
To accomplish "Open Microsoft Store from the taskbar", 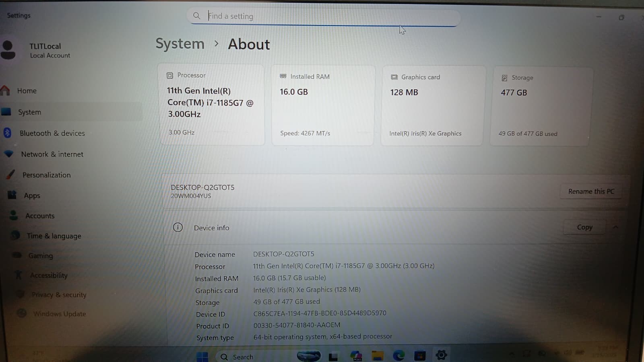I will 420,356.
